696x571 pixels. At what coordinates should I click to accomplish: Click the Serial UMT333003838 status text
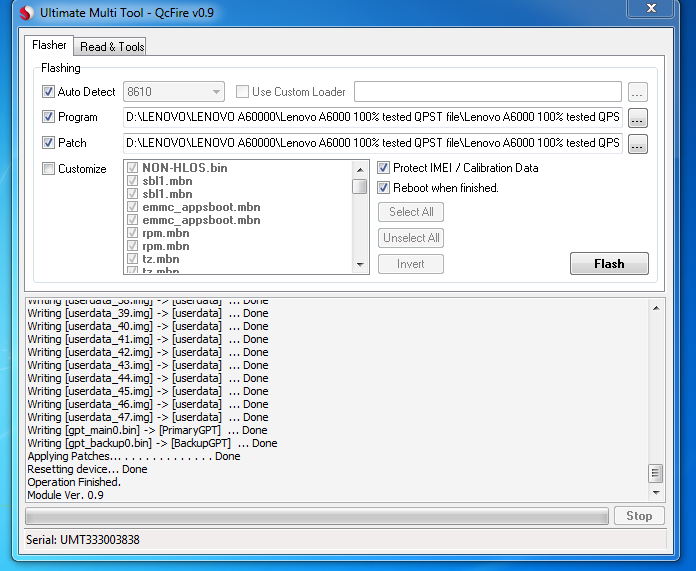point(83,540)
